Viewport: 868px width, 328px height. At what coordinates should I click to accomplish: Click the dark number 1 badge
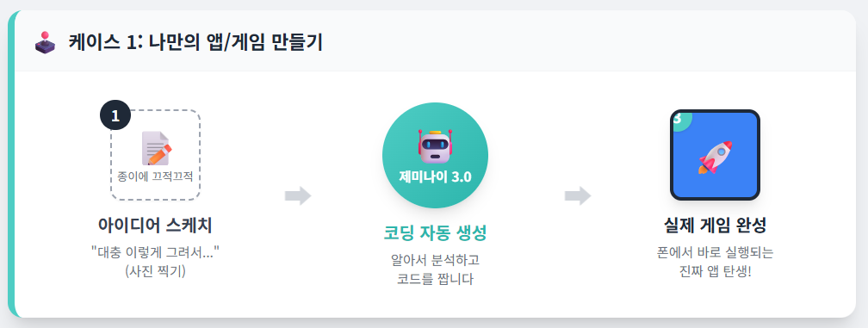click(115, 115)
